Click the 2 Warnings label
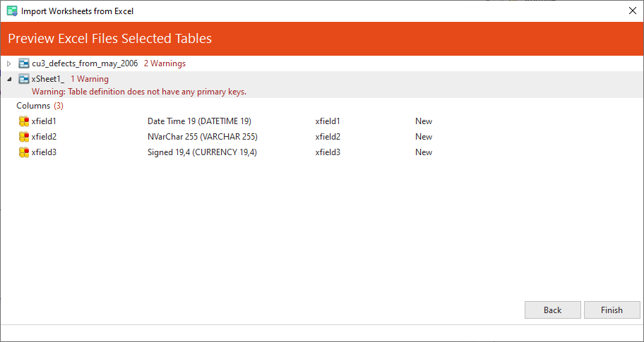Screen dimensions: 644x342 [165, 63]
